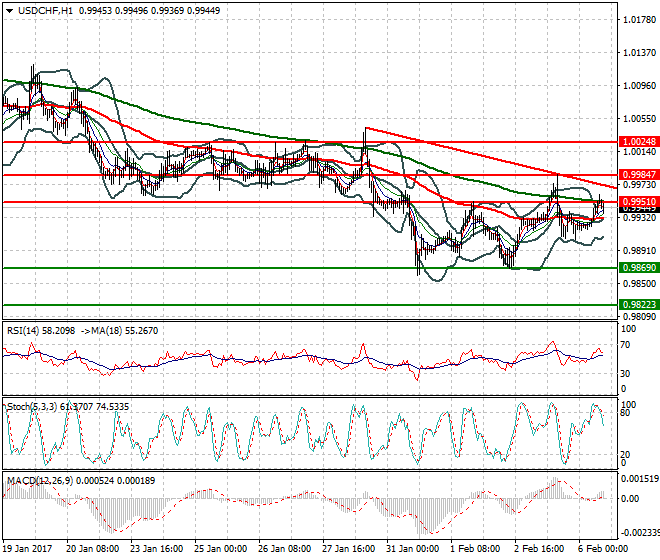Screen dimensions: 660x560
Task: Select the USDCHF,H1 chart title text
Action: [x=45, y=11]
